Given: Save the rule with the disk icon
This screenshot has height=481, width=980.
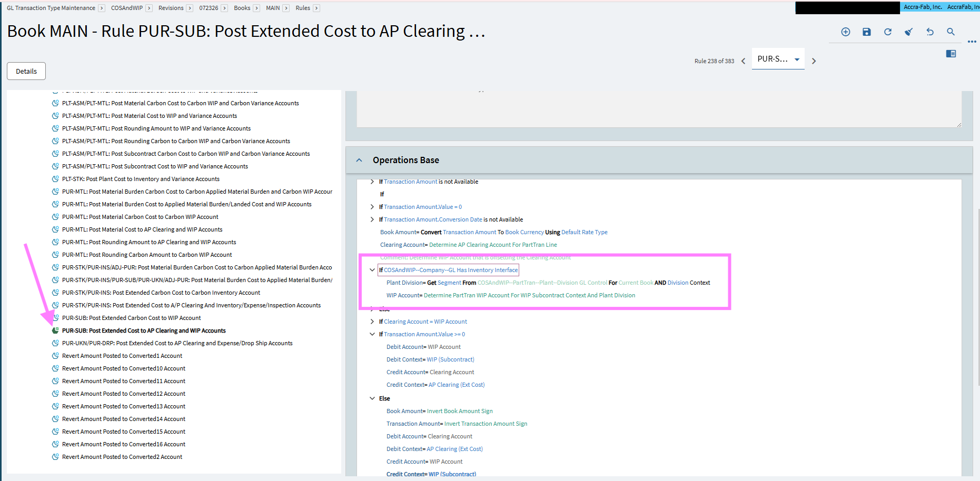Looking at the screenshot, I should (x=867, y=32).
